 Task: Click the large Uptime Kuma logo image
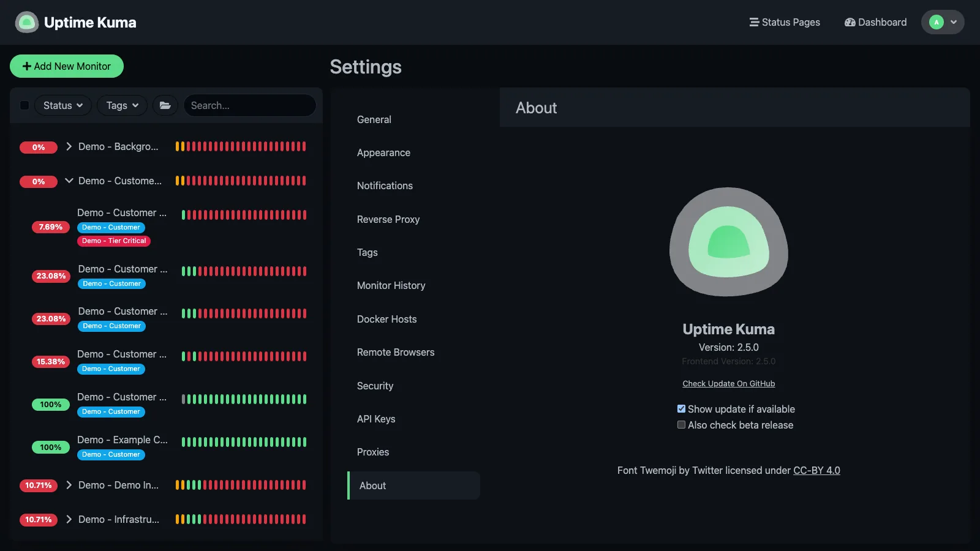(x=729, y=242)
